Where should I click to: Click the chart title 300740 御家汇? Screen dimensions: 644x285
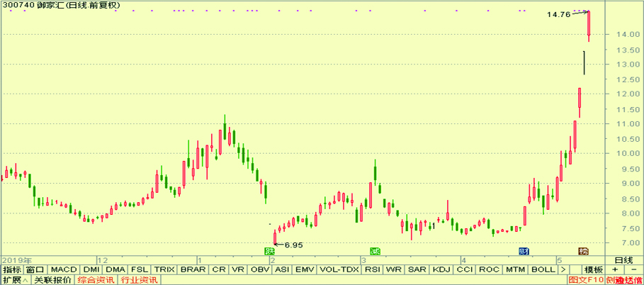pyautogui.click(x=32, y=6)
